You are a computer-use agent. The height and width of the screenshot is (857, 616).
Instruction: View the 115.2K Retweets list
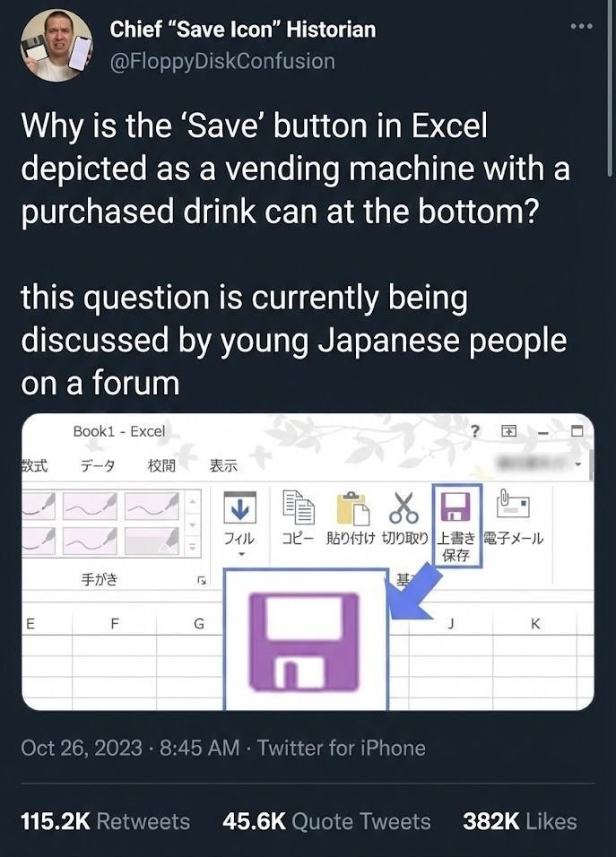coord(106,821)
